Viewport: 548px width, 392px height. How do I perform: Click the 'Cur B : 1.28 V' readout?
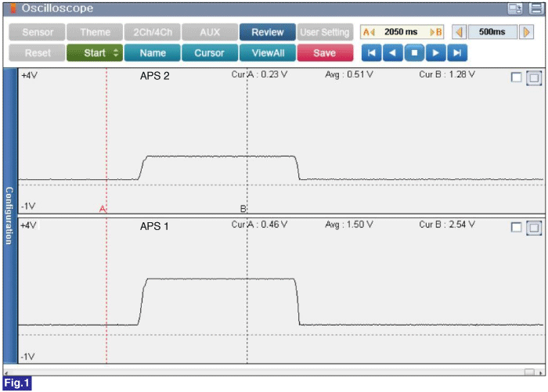tap(447, 74)
